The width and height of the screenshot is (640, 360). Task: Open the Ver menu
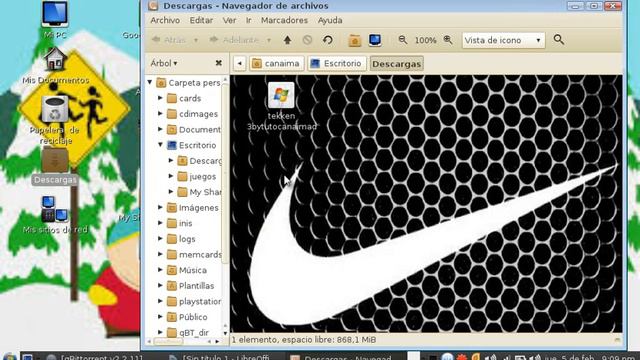coord(229,20)
